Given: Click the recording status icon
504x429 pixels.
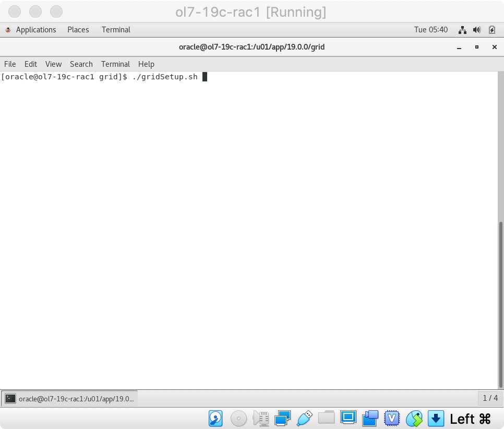Looking at the screenshot, I should (370, 419).
